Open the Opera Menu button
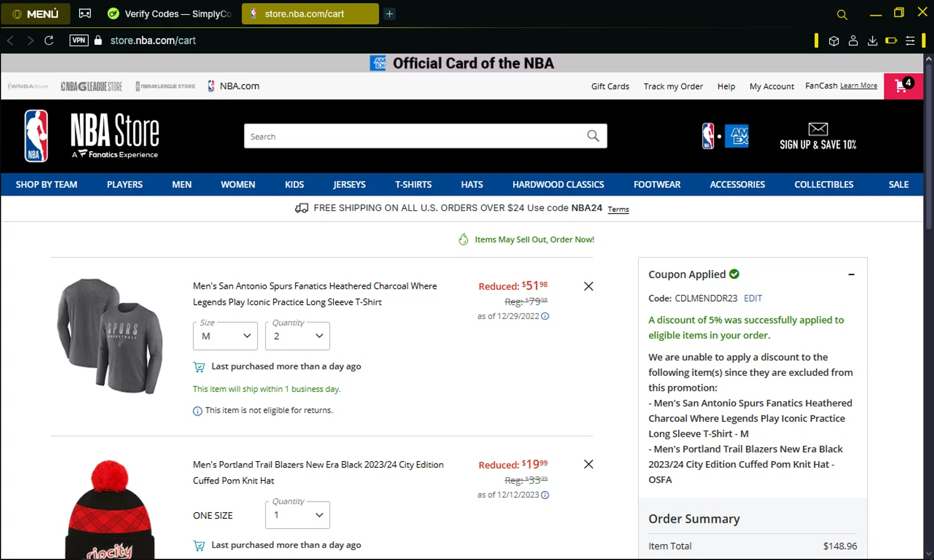The image size is (934, 560). [35, 14]
